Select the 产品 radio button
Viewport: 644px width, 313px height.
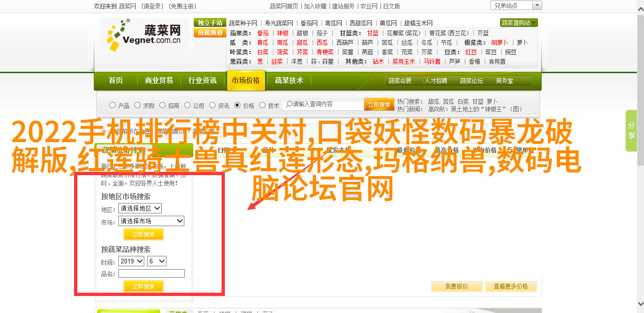coord(112,105)
